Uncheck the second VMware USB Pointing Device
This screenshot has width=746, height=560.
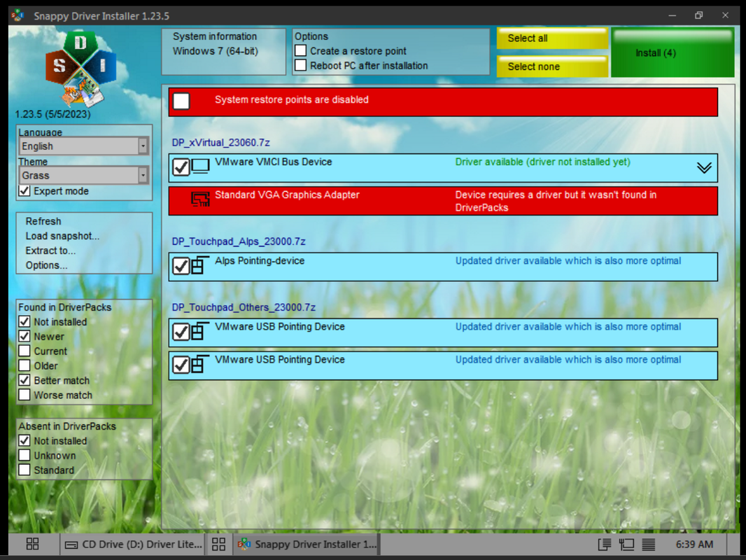[x=181, y=365]
